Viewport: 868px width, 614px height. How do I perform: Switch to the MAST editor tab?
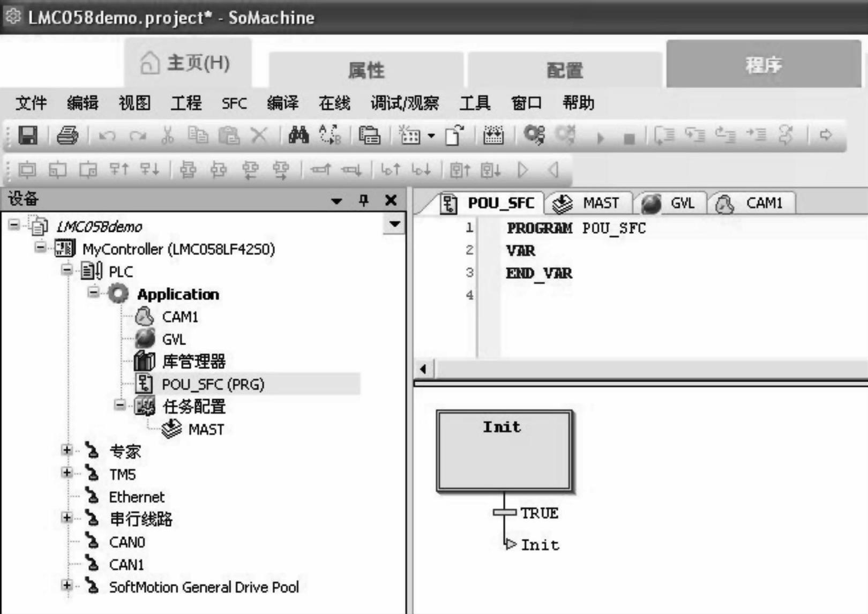pyautogui.click(x=589, y=204)
